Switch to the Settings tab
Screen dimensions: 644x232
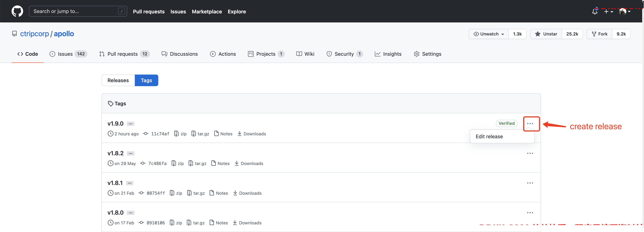428,54
